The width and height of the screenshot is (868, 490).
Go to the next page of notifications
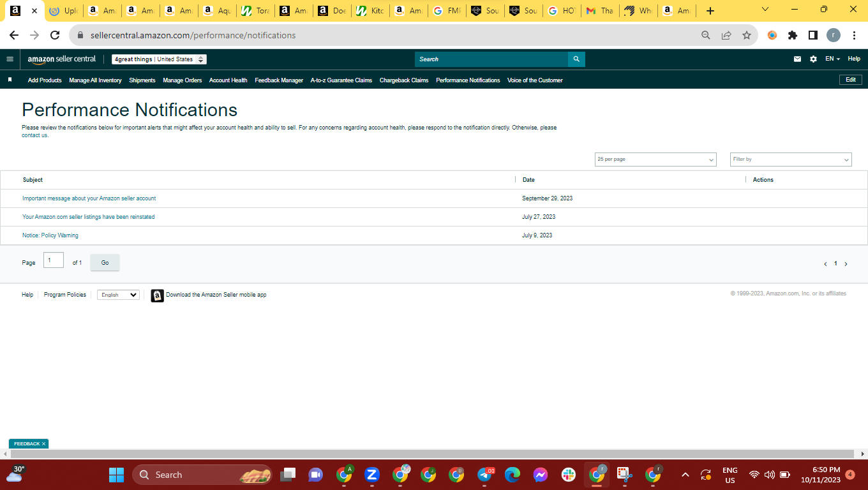pos(846,264)
